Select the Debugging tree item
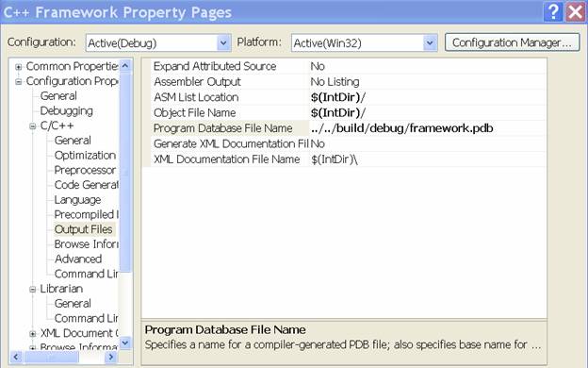This screenshot has width=588, height=368. (66, 111)
